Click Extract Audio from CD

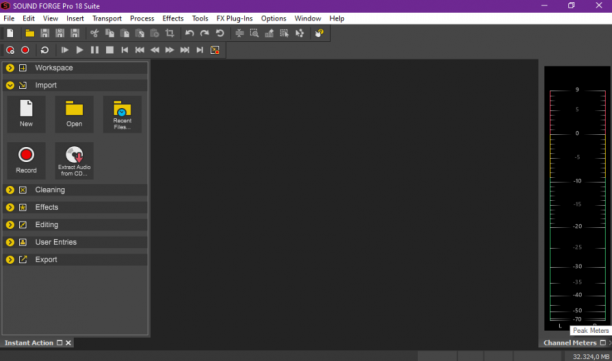[x=74, y=160]
